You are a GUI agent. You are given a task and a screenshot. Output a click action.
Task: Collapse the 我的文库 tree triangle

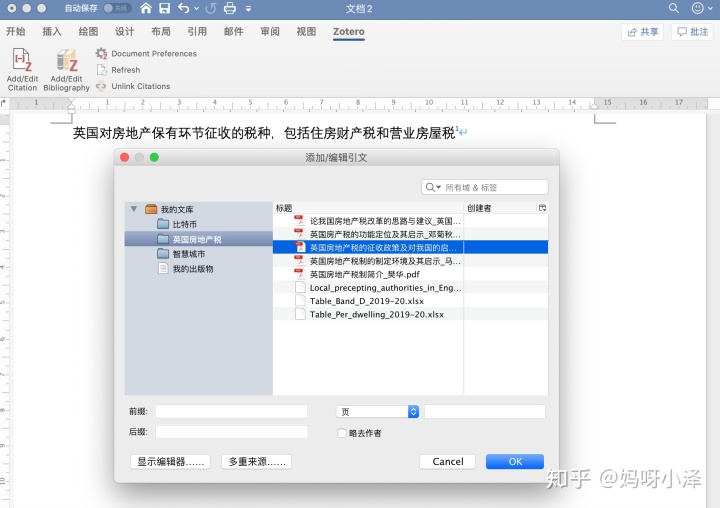click(x=134, y=209)
